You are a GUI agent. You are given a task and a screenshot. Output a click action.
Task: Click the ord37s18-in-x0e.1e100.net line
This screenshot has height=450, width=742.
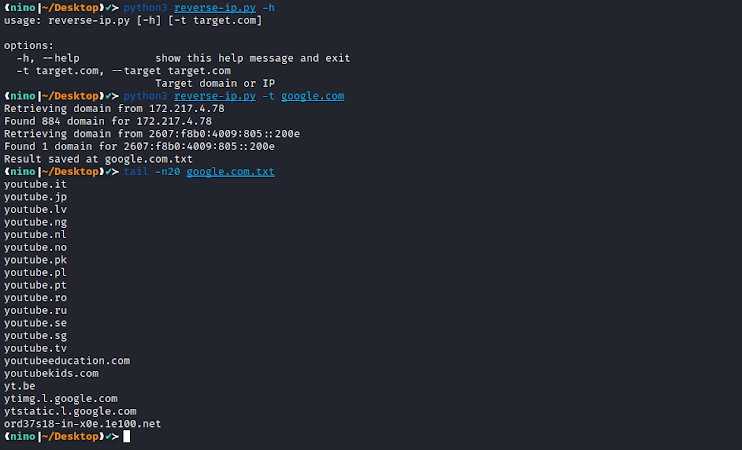point(82,424)
